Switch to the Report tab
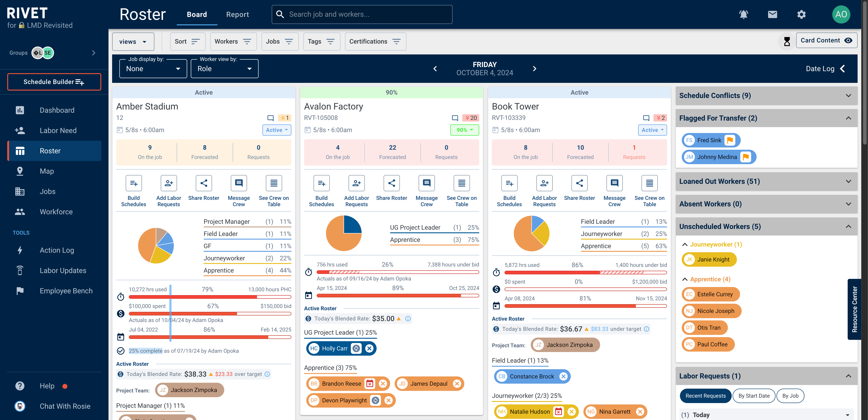 (237, 14)
